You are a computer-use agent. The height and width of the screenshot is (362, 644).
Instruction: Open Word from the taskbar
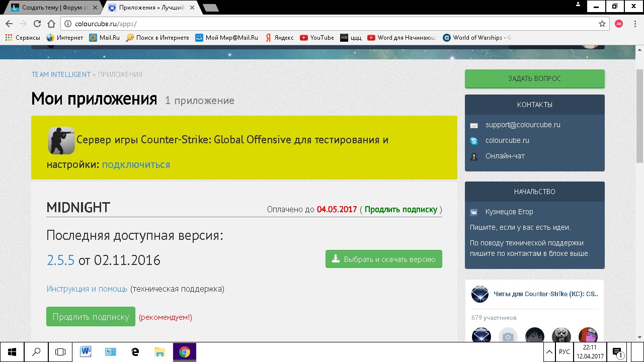tap(86, 352)
